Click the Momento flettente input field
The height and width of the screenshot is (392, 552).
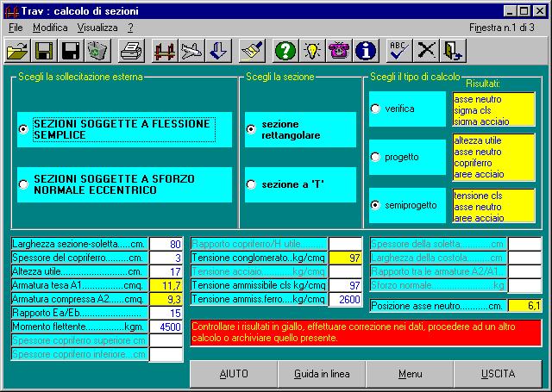166,327
